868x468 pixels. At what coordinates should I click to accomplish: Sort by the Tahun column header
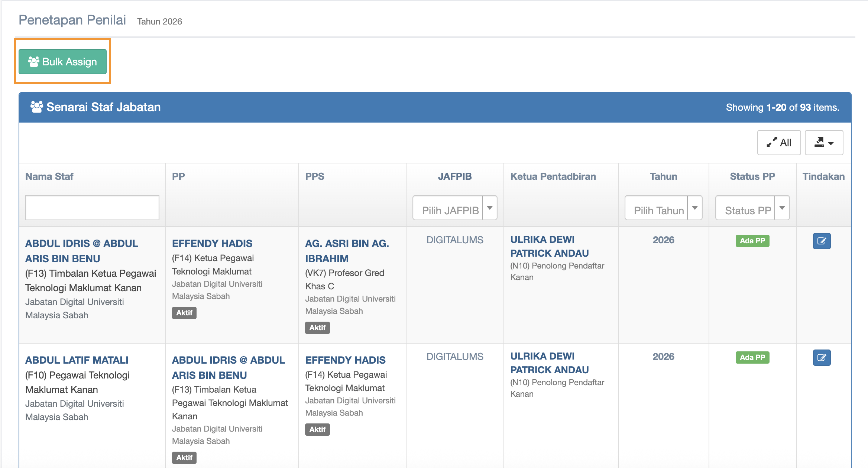[663, 176]
